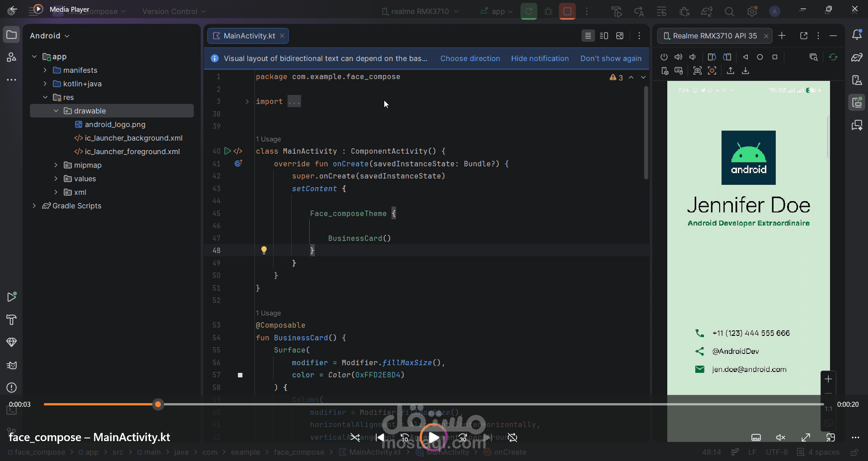Click Choose direction link

tap(470, 58)
